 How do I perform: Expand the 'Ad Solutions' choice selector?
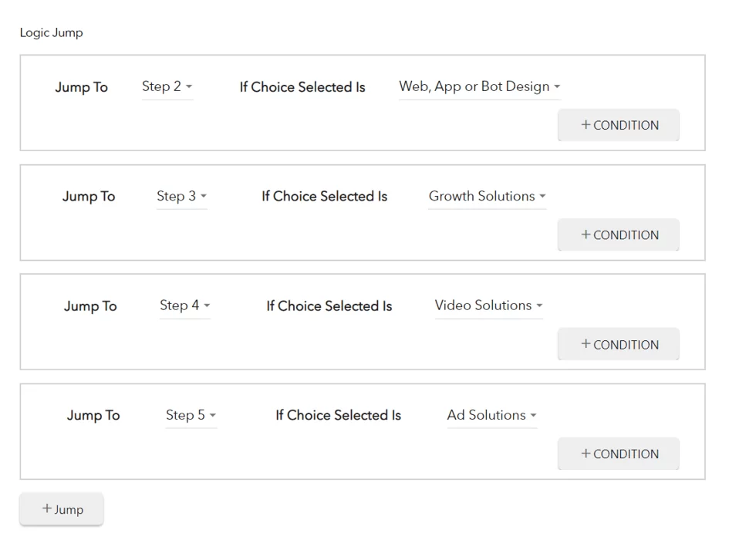(491, 415)
